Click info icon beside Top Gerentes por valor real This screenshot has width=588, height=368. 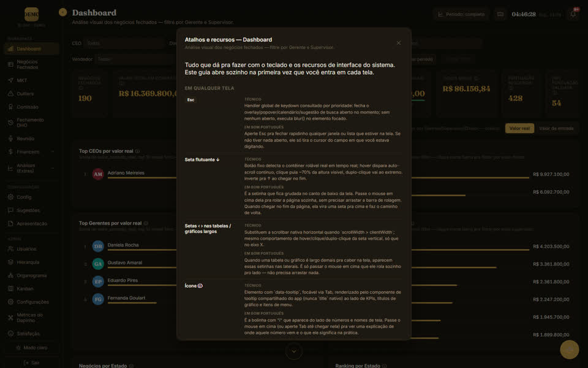pyautogui.click(x=146, y=223)
